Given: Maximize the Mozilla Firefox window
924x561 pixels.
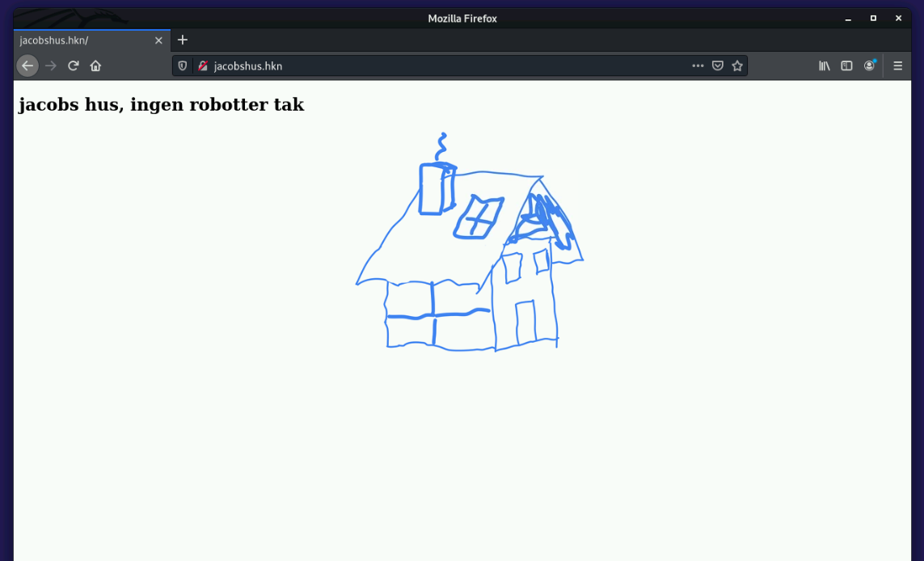Looking at the screenshot, I should (x=873, y=19).
